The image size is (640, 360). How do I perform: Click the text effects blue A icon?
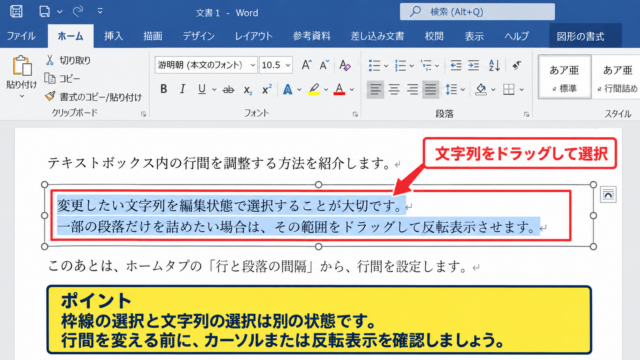tap(287, 89)
